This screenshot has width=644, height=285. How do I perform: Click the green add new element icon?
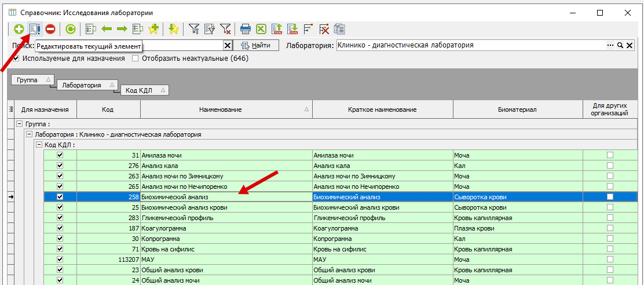click(19, 28)
